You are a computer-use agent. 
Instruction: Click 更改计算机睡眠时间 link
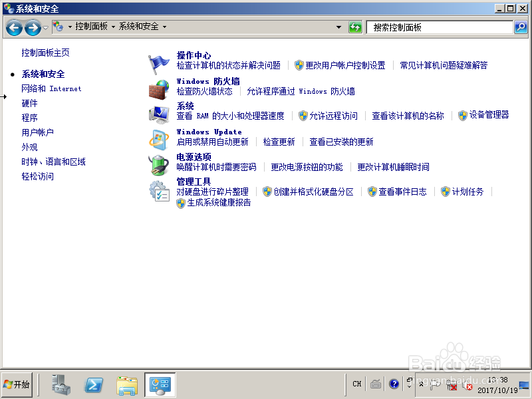[393, 167]
